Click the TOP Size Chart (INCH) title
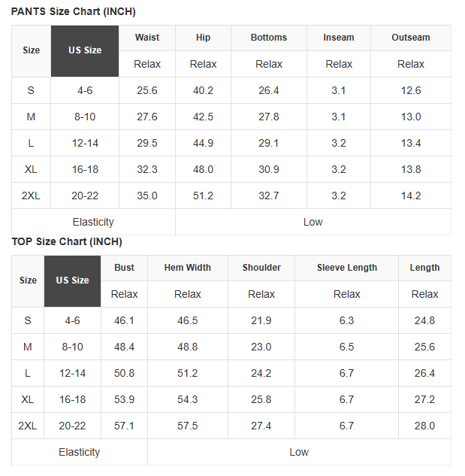The height and width of the screenshot is (476, 465). tap(67, 241)
